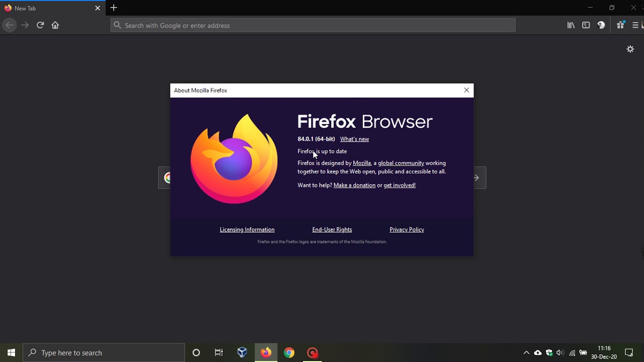Image resolution: width=644 pixels, height=362 pixels.
Task: Open the Wi-Fi network tray icon
Action: coord(572,353)
